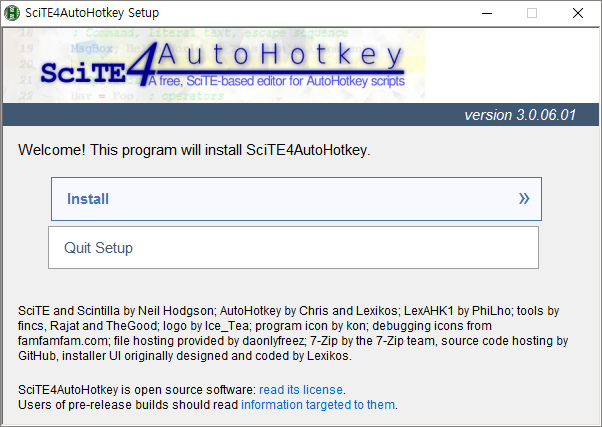Click the SciTE4AutoHotkey logo banner

coord(214,65)
